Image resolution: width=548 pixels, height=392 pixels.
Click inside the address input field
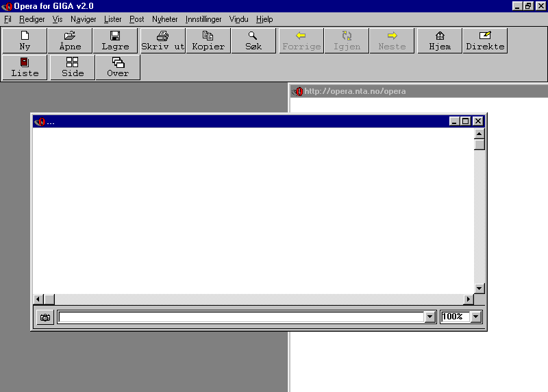tap(242, 317)
